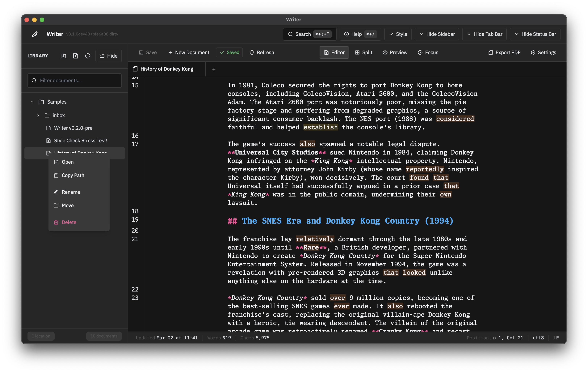Switch to Split view mode
The width and height of the screenshot is (588, 372).
click(364, 52)
